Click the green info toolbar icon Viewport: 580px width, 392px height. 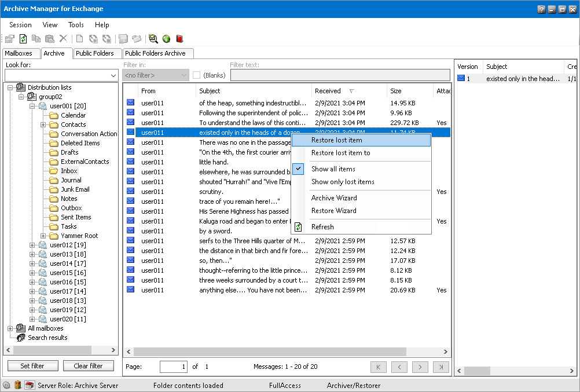coord(166,39)
